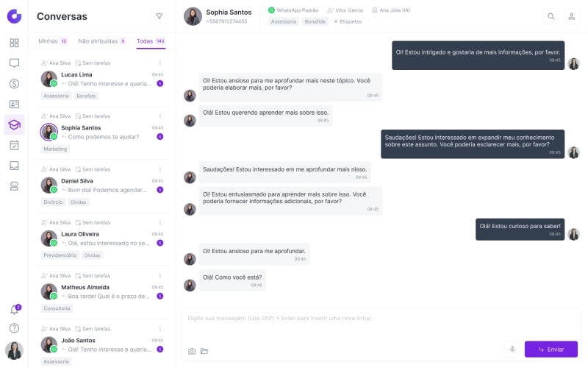Click the chat bubble sidebar icon
The image size is (588, 368).
(x=14, y=63)
